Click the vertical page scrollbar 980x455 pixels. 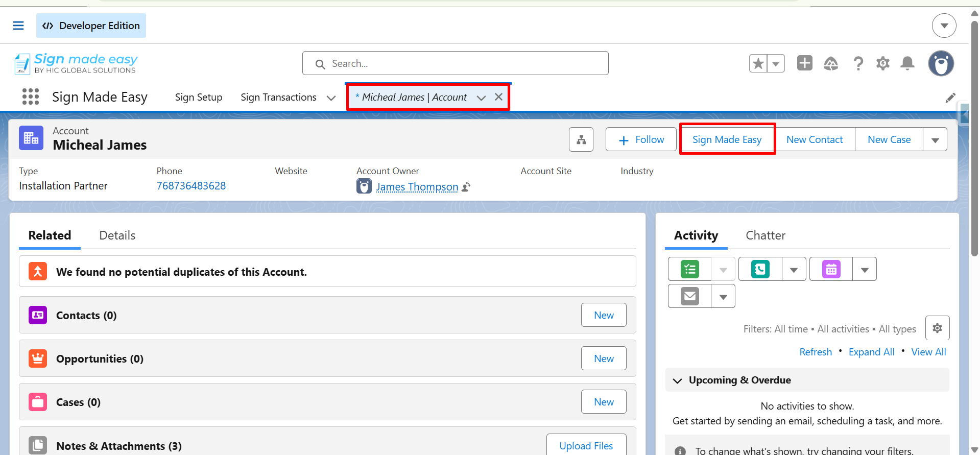(974, 138)
